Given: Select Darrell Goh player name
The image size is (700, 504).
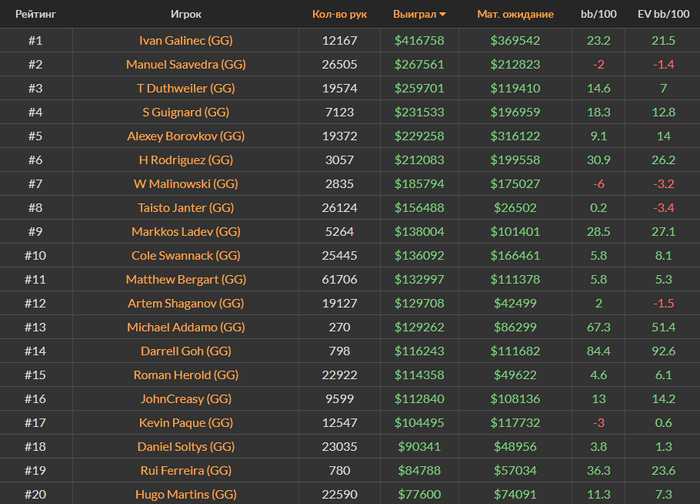Looking at the screenshot, I should pos(186,351).
